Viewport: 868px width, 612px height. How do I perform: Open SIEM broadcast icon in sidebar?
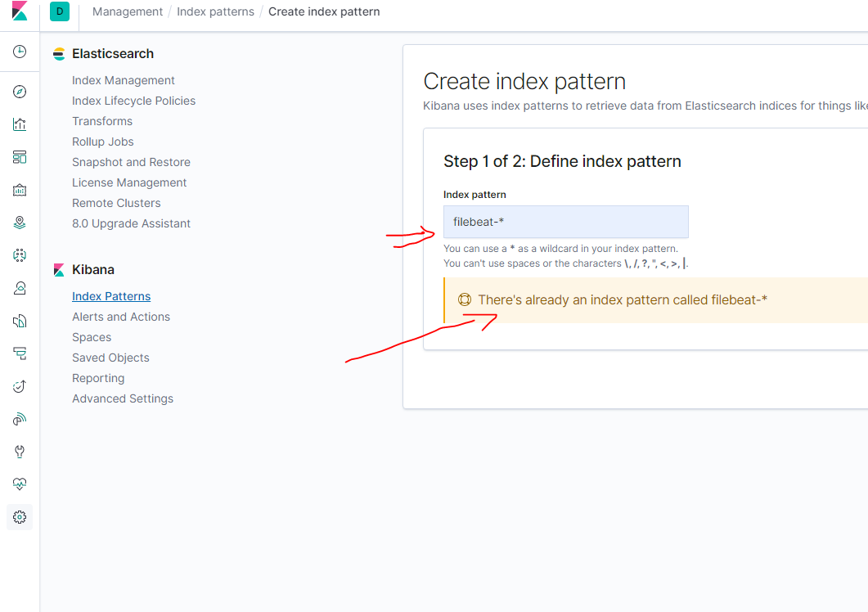[x=20, y=419]
